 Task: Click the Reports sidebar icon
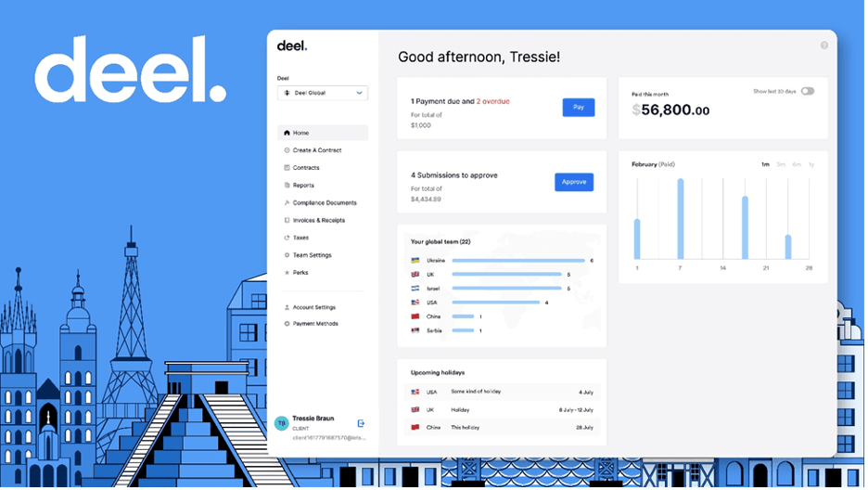287,186
